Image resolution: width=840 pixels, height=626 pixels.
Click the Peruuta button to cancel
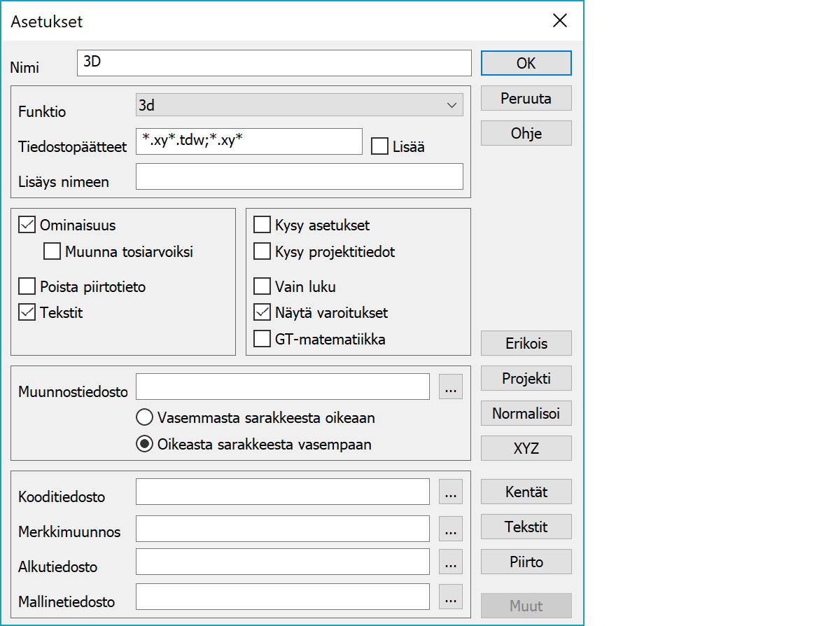pyautogui.click(x=526, y=99)
